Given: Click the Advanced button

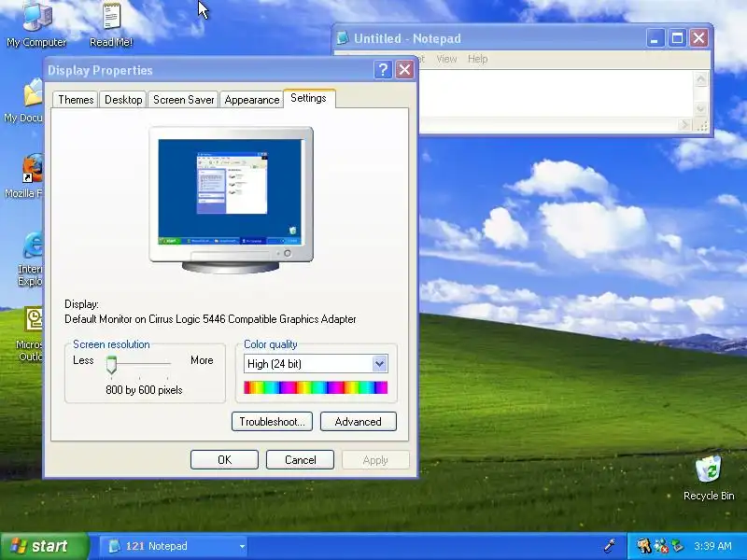Looking at the screenshot, I should [359, 422].
